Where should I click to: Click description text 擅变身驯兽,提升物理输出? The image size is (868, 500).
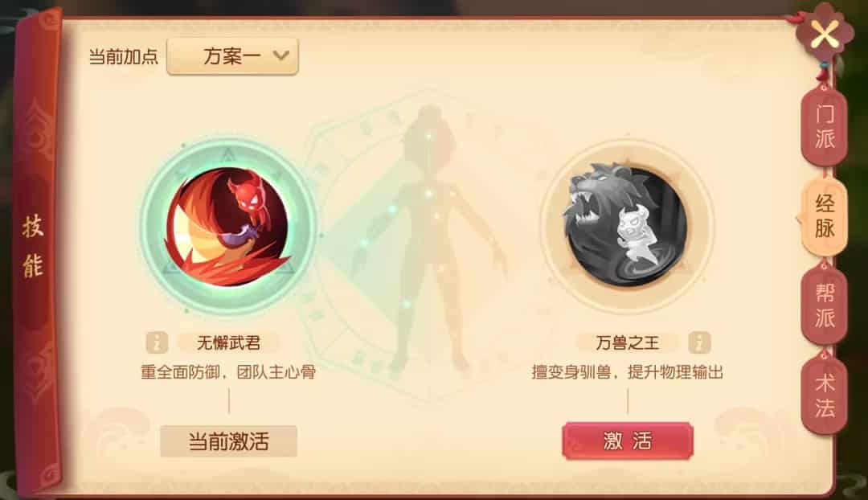[x=627, y=372]
